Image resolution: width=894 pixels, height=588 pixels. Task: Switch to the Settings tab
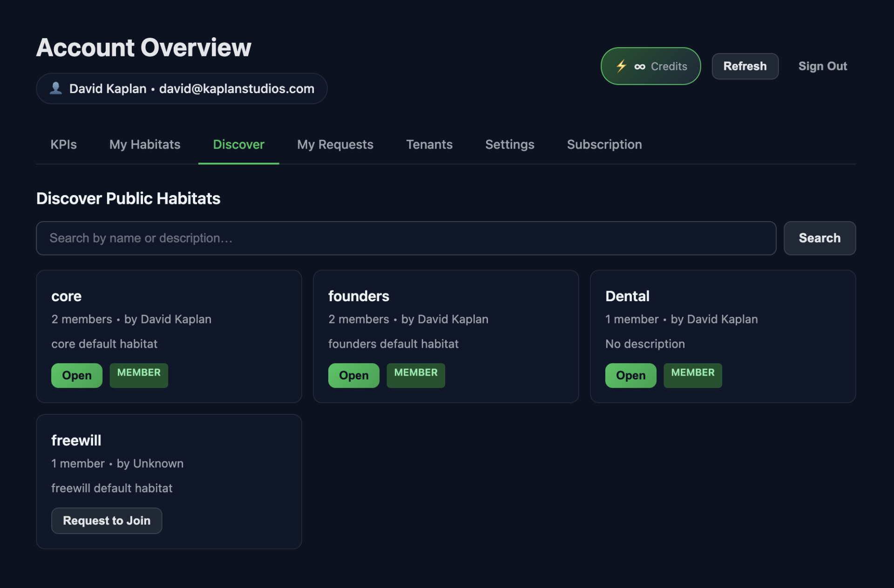(509, 144)
